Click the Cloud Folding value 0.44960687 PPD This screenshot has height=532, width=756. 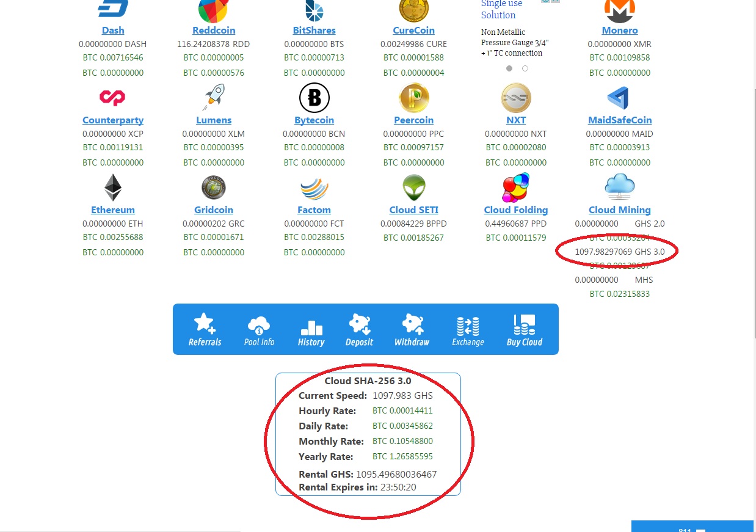click(516, 224)
